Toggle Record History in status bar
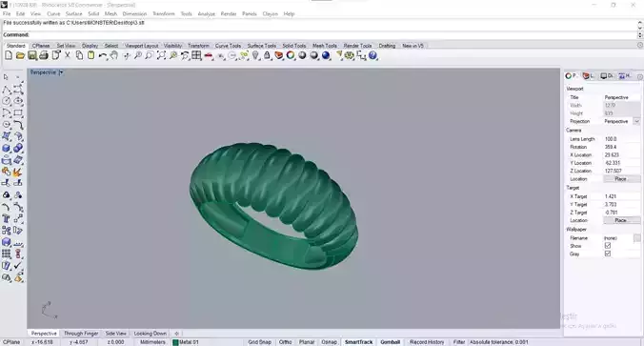 (x=427, y=342)
